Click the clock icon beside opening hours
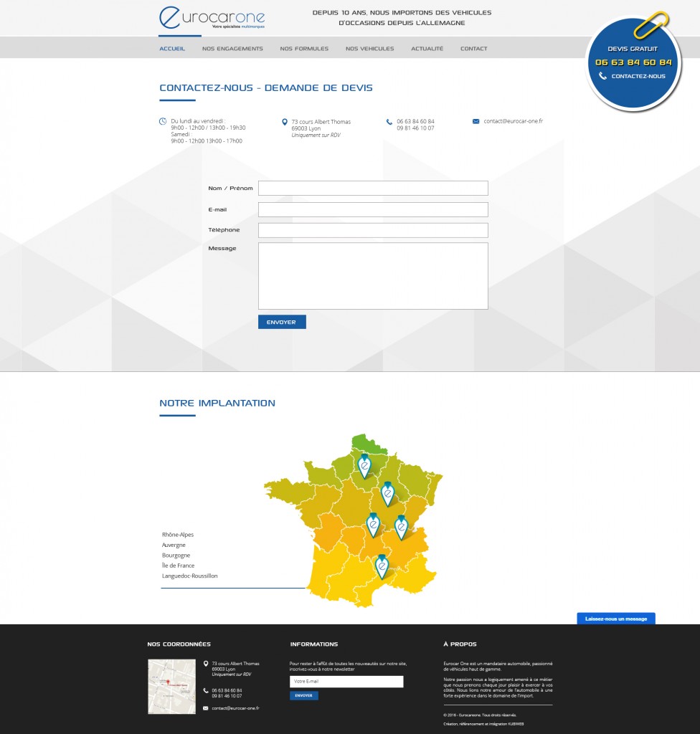Viewport: 700px width, 734px height. click(163, 122)
